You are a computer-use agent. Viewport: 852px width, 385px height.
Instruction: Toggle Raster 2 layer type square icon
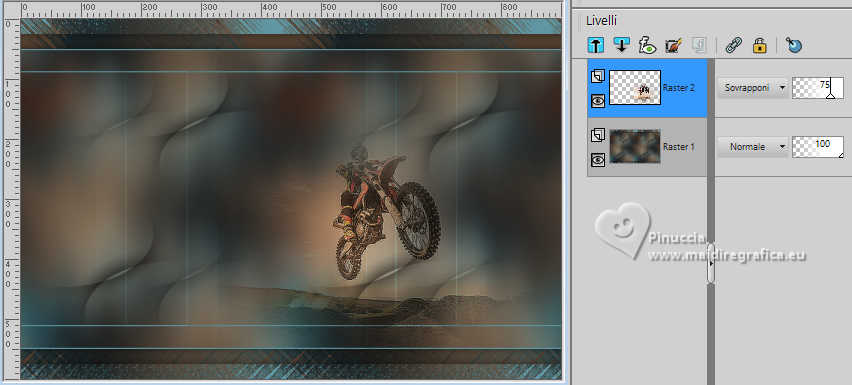(598, 77)
